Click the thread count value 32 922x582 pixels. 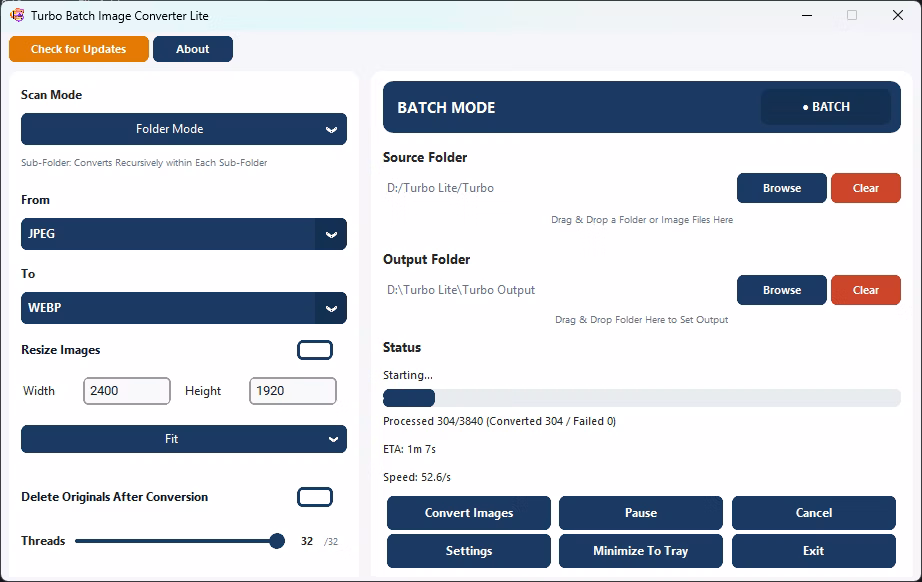tap(307, 541)
